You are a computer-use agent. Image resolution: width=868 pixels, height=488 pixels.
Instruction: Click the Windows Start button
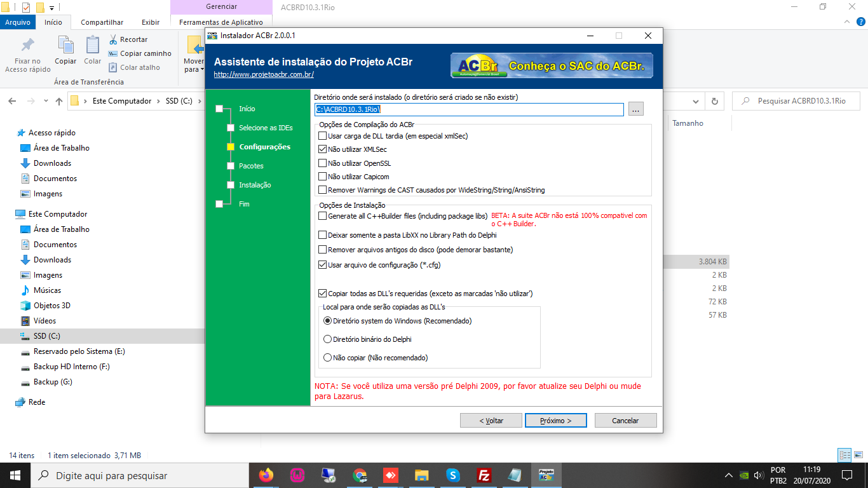coord(15,475)
